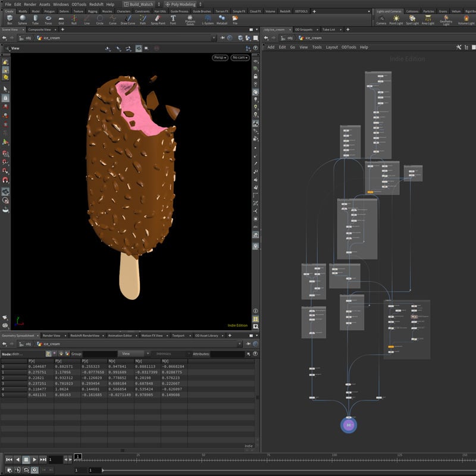Select the L-System tool

[x=208, y=20]
